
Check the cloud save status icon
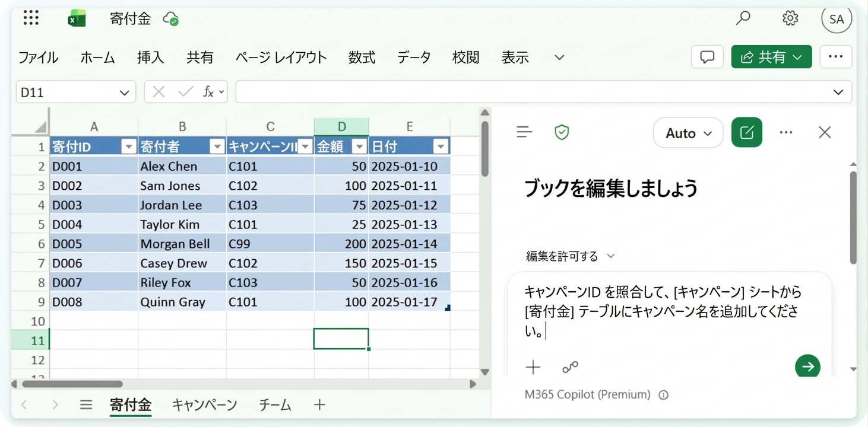click(x=171, y=19)
